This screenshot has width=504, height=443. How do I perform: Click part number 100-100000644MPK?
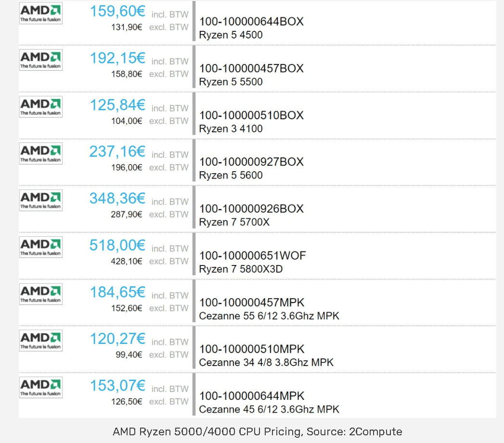click(252, 396)
